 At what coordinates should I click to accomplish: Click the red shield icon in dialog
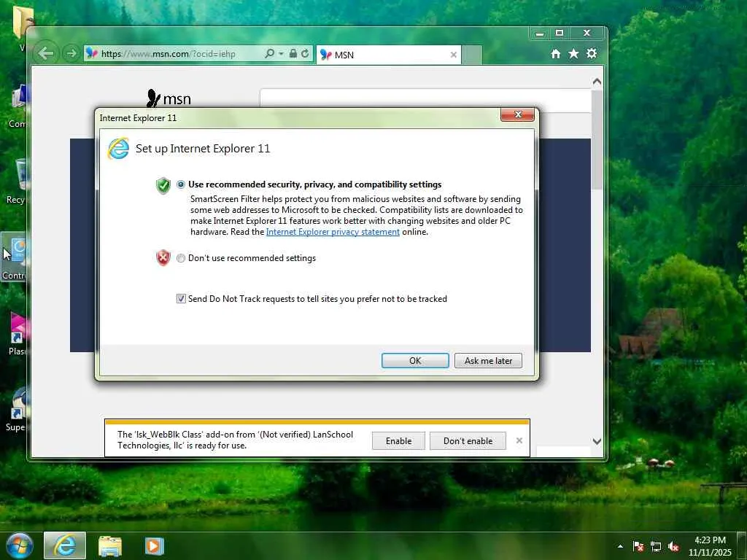point(163,257)
